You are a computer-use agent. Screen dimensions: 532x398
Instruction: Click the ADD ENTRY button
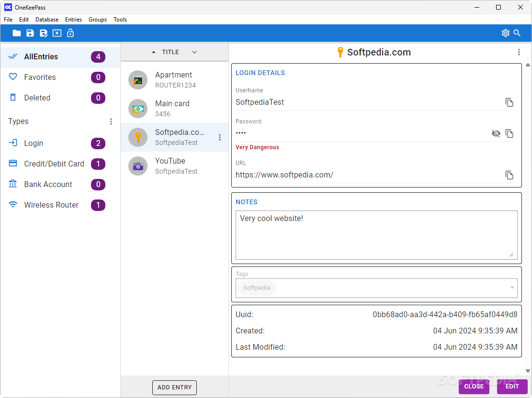coord(174,387)
